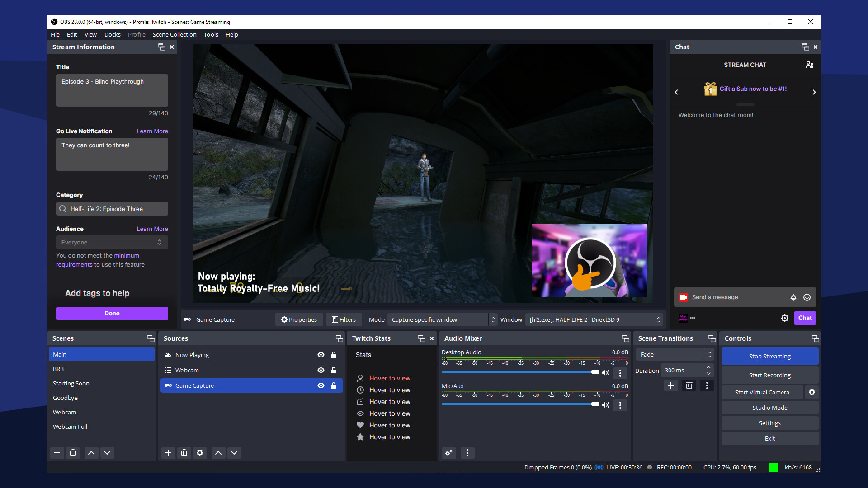This screenshot has width=868, height=488.
Task: Click Stop Streaming button
Action: [769, 356]
